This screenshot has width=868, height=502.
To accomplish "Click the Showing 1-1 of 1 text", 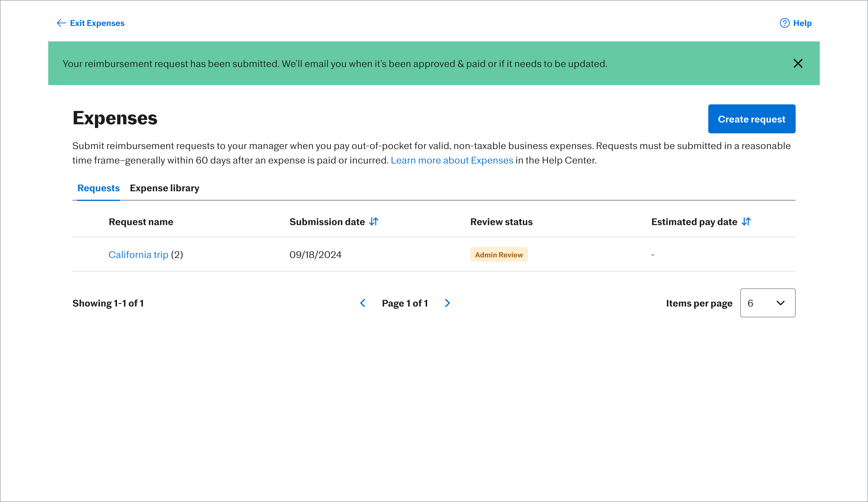I will coord(108,303).
